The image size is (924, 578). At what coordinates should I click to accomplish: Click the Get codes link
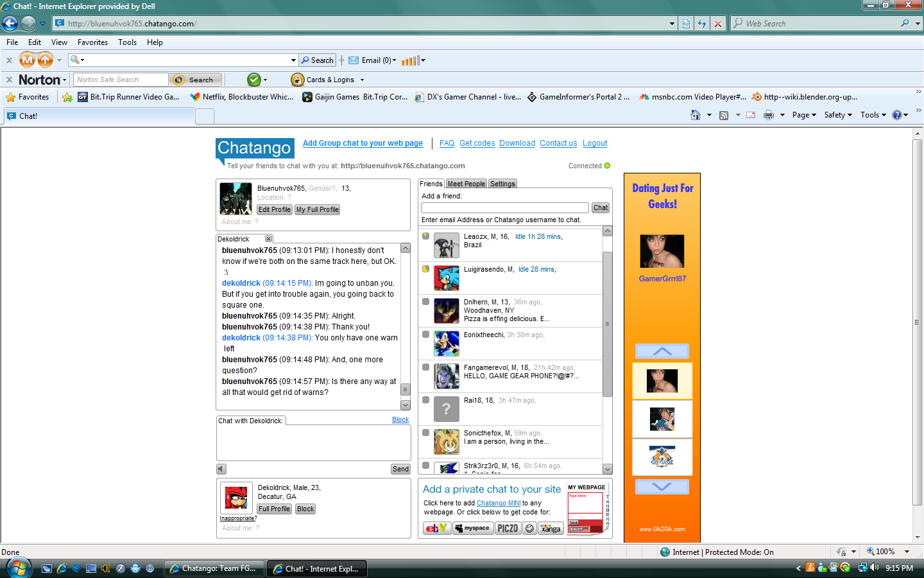[477, 143]
